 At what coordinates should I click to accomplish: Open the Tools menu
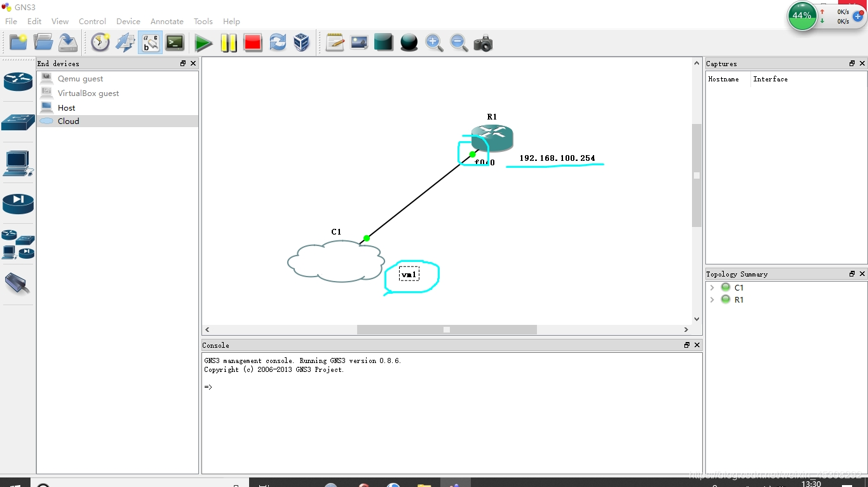[x=203, y=21]
